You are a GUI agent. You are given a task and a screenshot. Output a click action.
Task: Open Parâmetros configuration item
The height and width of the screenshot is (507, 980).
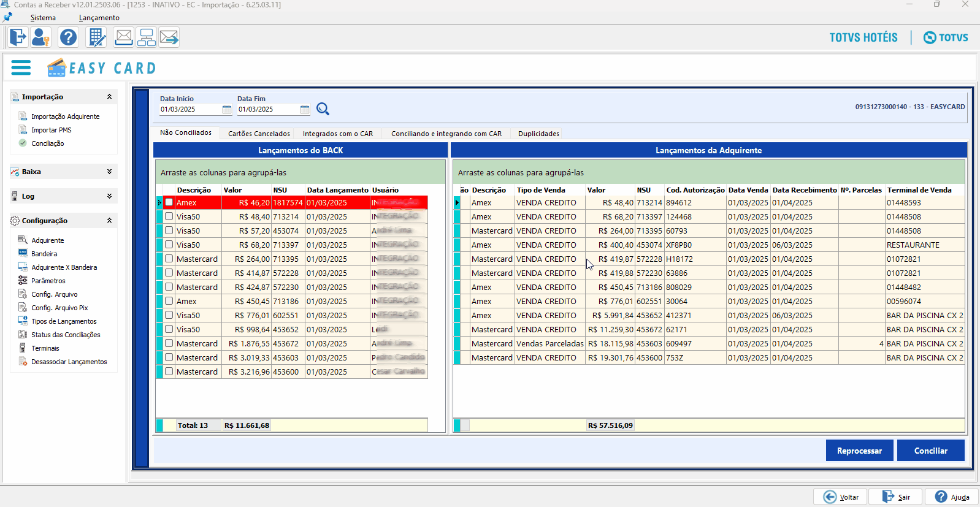[x=48, y=281]
